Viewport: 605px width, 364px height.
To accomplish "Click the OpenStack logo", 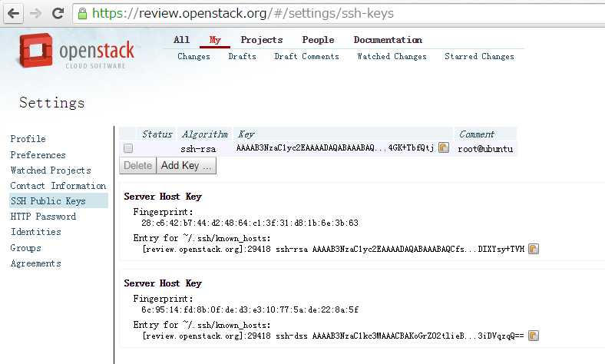I will tap(77, 51).
